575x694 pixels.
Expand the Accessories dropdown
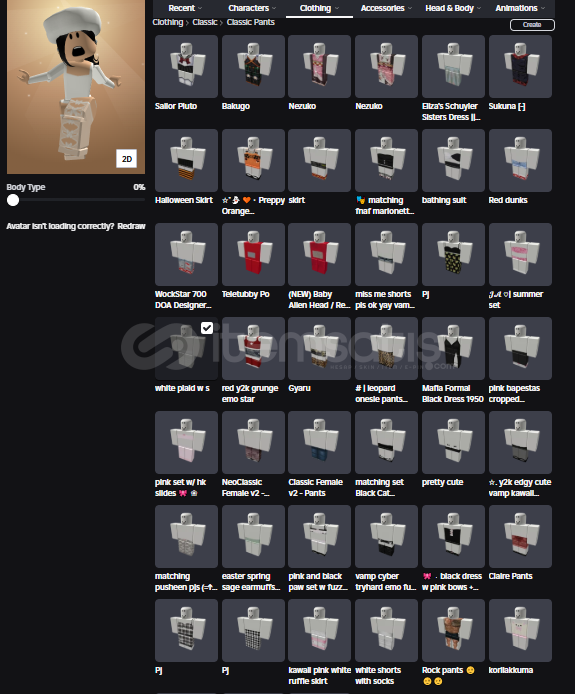tap(386, 8)
